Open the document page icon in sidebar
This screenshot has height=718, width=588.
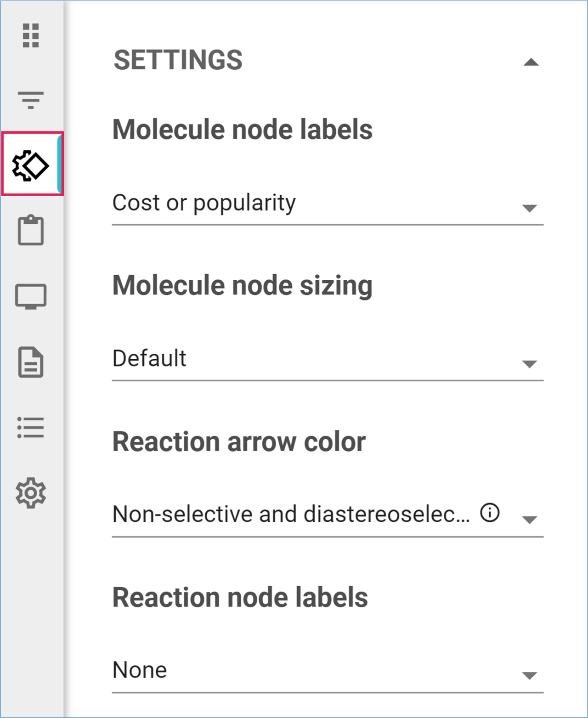click(x=31, y=362)
